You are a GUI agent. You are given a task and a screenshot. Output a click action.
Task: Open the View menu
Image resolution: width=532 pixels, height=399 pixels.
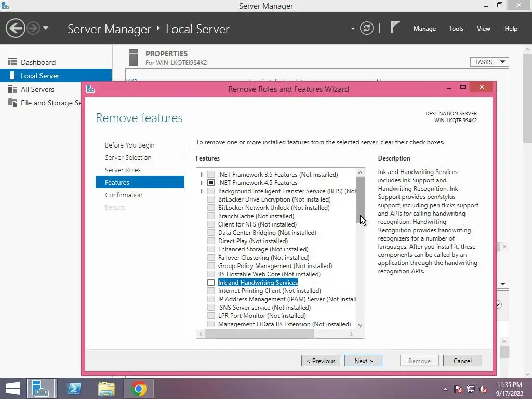tap(483, 29)
